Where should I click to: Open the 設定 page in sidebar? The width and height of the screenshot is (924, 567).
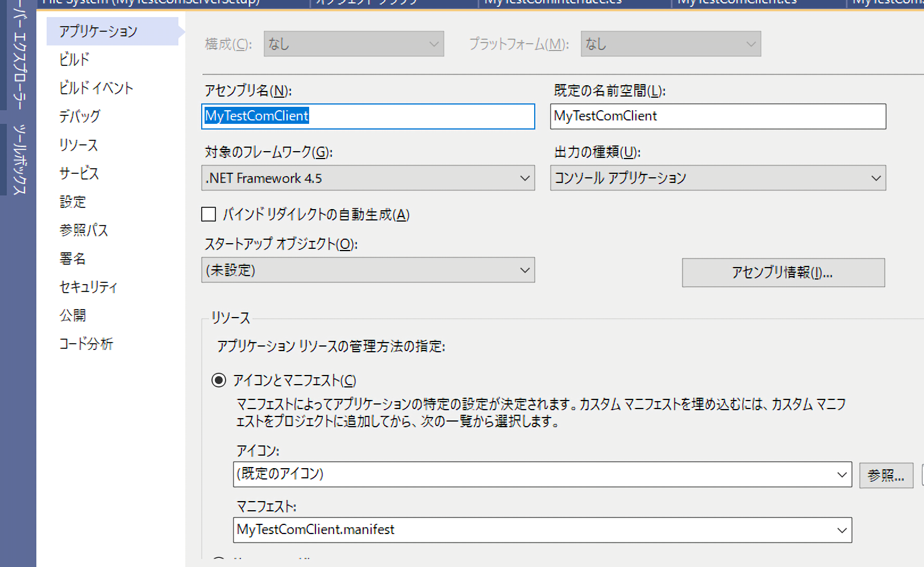click(x=73, y=202)
